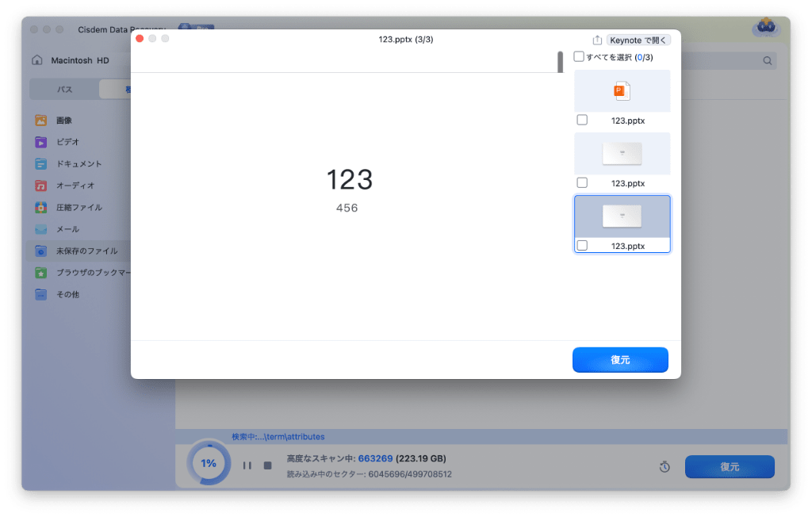Screen dimensions: 812x517
Task: Click the clock history icon near 復元
Action: (665, 467)
